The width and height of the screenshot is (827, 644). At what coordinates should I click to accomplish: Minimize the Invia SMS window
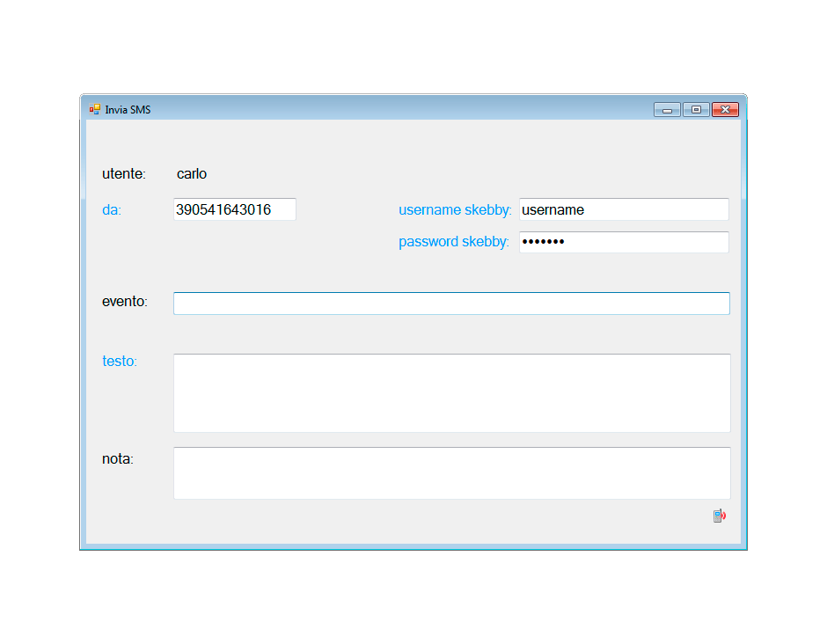667,110
